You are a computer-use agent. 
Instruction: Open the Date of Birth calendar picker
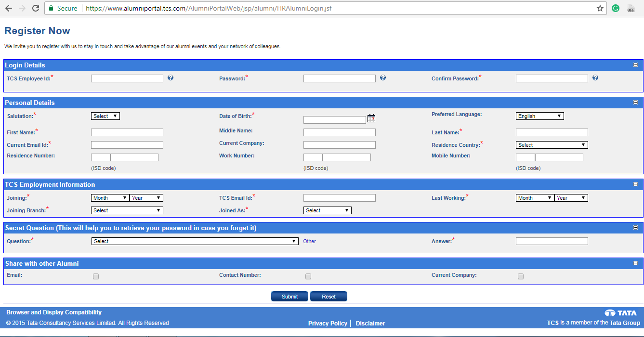click(x=371, y=118)
